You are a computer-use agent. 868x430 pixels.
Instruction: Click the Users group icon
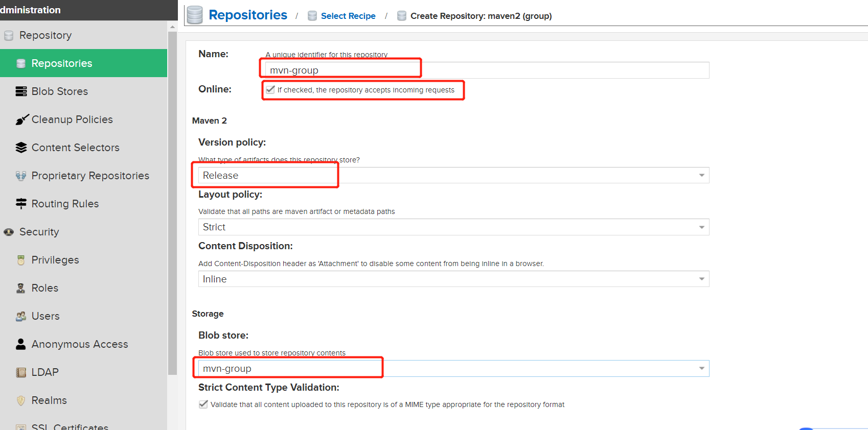pyautogui.click(x=21, y=316)
